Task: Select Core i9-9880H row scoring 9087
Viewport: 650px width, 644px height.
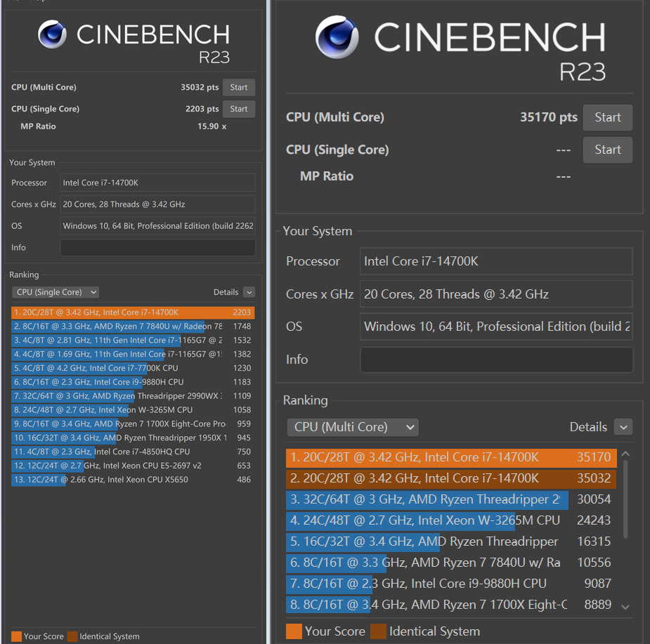Action: (451, 584)
